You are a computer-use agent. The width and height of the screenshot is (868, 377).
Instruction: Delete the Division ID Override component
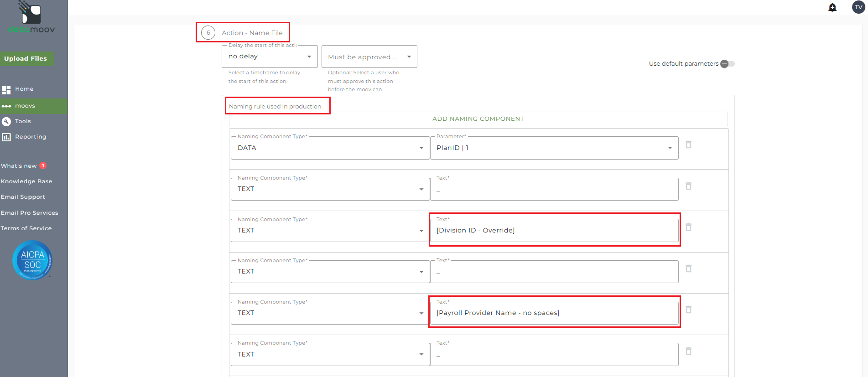[689, 227]
